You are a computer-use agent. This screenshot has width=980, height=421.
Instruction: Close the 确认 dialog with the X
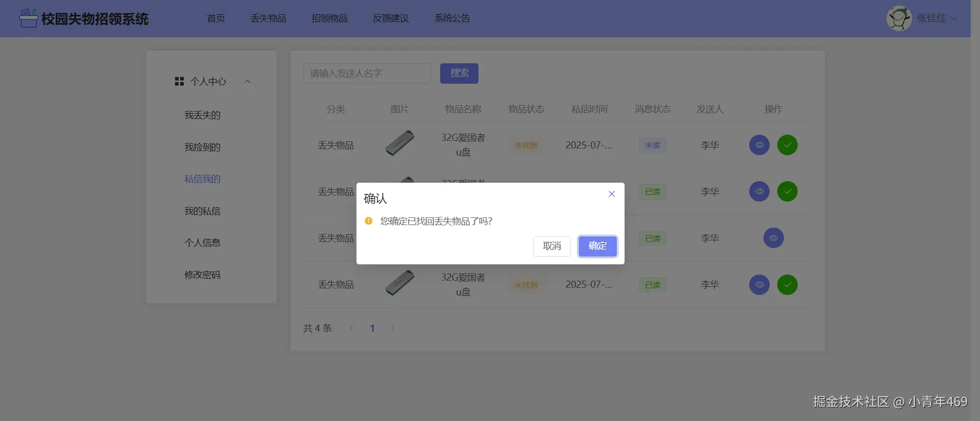tap(612, 194)
